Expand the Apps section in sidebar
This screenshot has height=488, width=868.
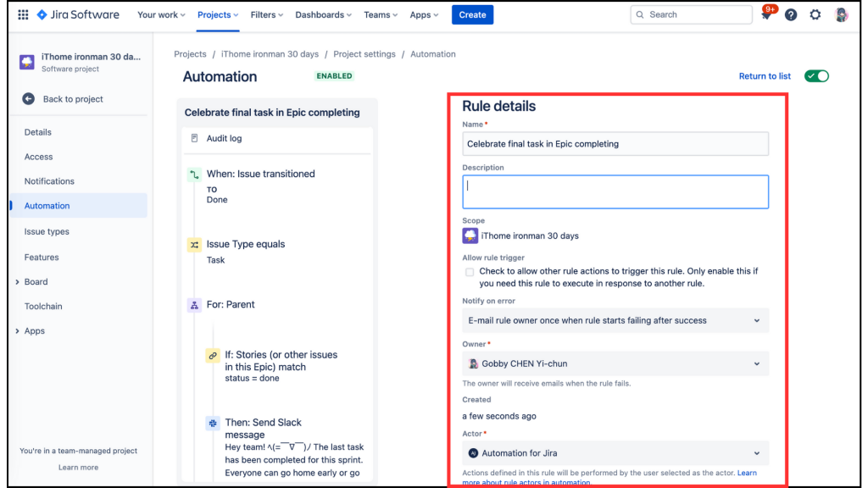pos(17,331)
